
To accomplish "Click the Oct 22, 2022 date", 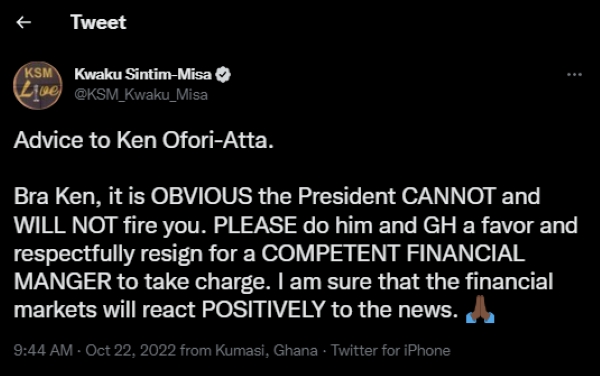I will (x=130, y=350).
